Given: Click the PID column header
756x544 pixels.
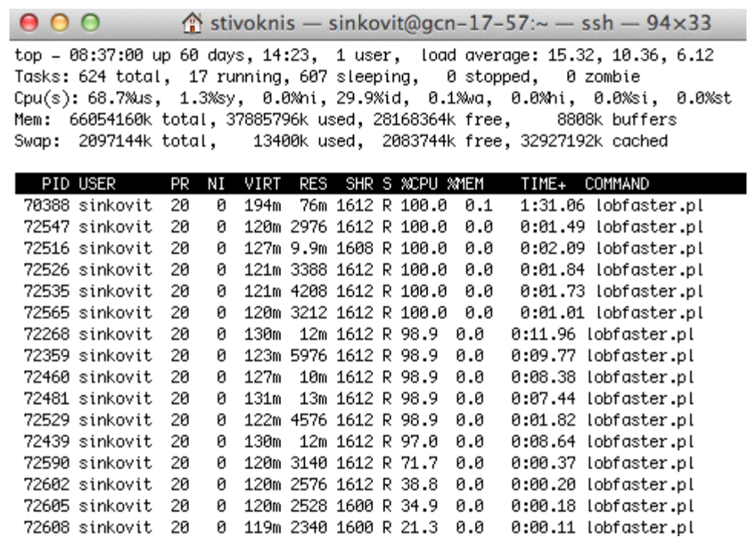Looking at the screenshot, I should [56, 185].
